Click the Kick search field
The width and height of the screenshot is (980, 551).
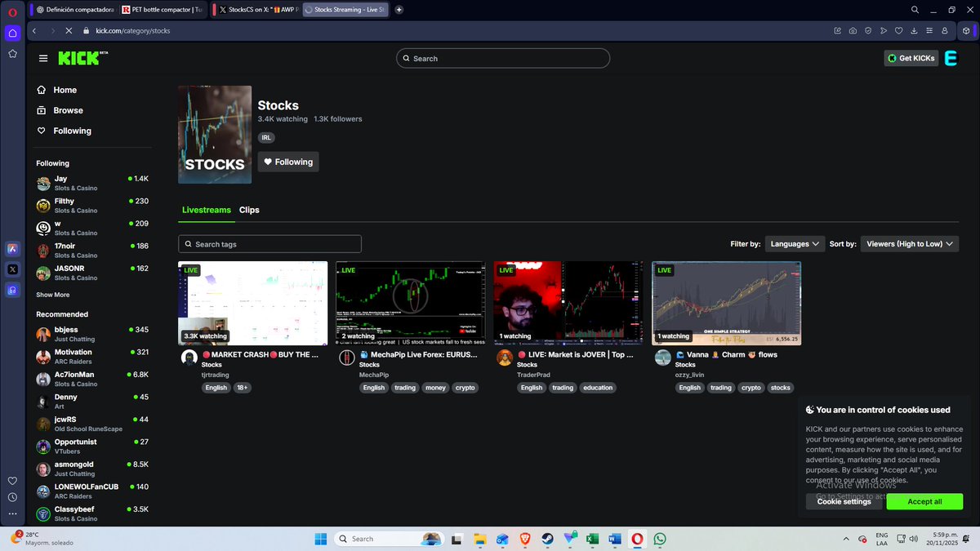(x=503, y=58)
